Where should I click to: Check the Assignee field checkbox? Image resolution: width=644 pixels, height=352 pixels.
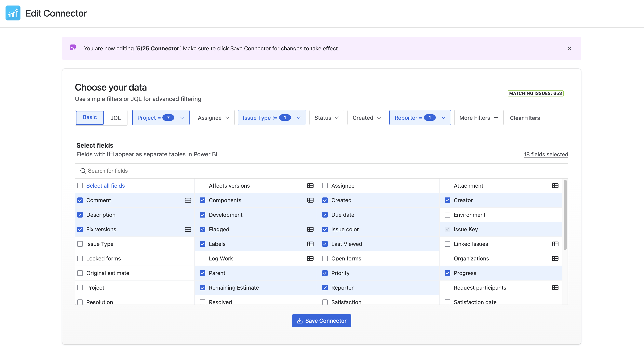coord(325,186)
